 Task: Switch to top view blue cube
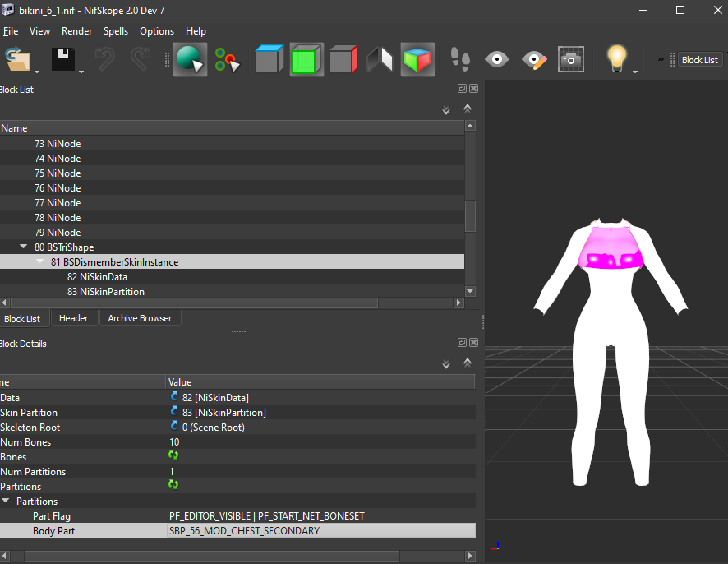click(x=270, y=59)
